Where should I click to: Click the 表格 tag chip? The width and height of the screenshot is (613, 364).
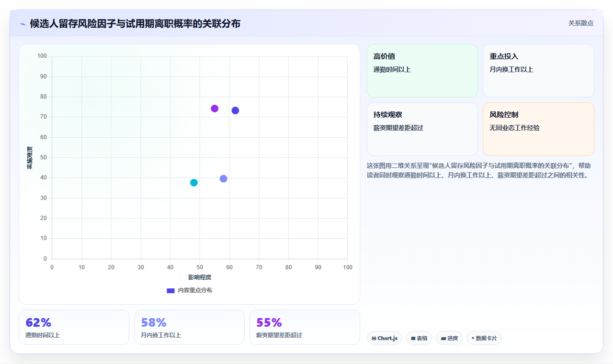(x=419, y=338)
